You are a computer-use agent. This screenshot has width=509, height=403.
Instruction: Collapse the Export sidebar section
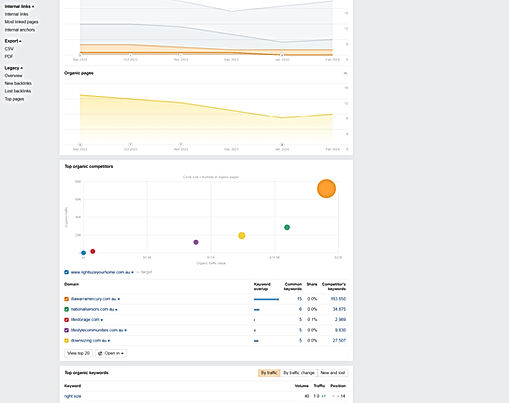click(x=13, y=41)
